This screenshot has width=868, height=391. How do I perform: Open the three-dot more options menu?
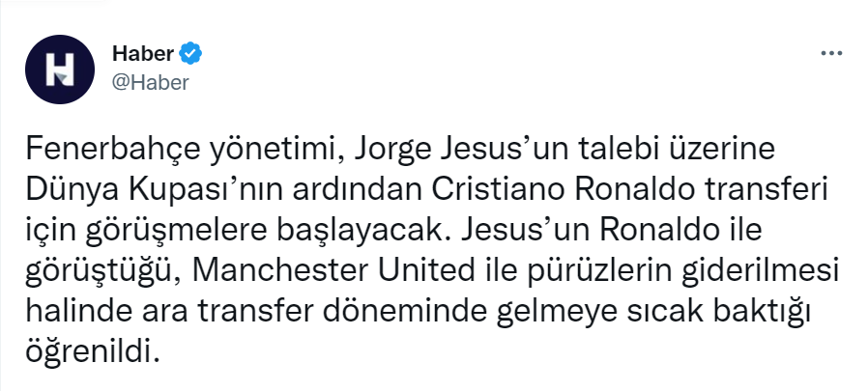point(830,52)
